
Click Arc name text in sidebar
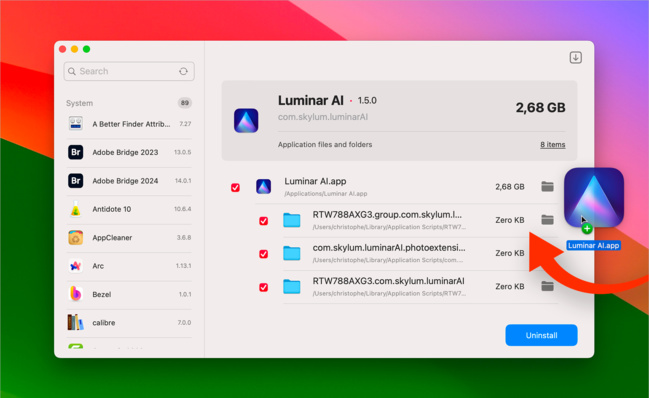pyautogui.click(x=98, y=266)
